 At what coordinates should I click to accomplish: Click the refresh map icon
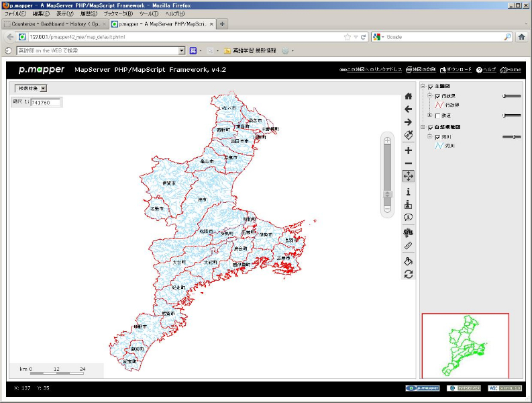click(x=408, y=274)
